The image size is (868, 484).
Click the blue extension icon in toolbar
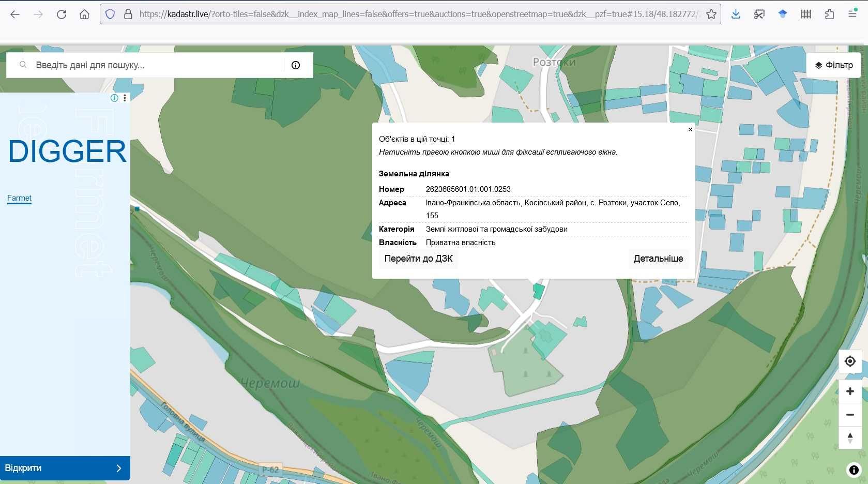783,14
